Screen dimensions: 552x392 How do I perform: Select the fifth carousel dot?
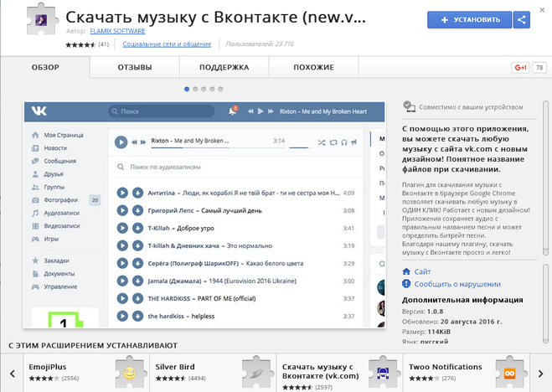pos(221,89)
